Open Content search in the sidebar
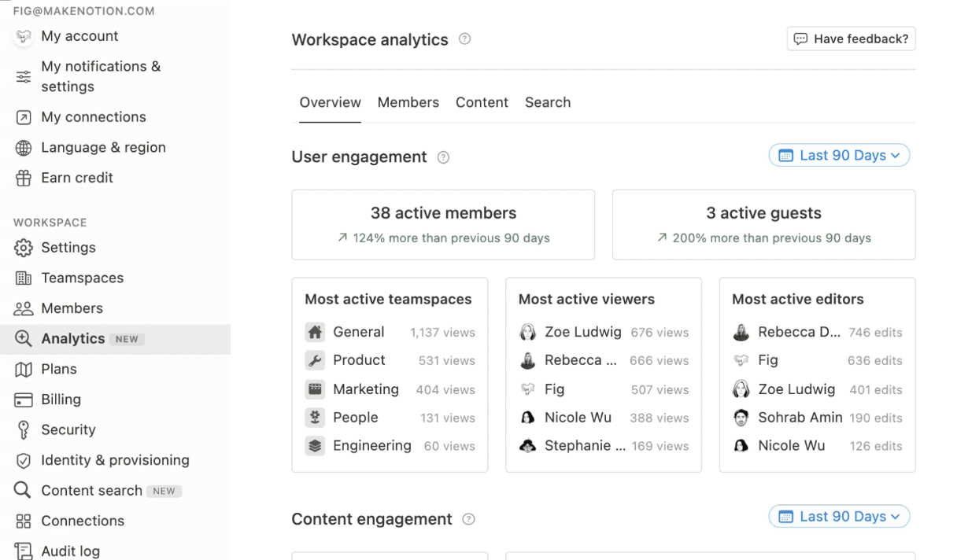This screenshot has height=560, width=957. (x=91, y=491)
